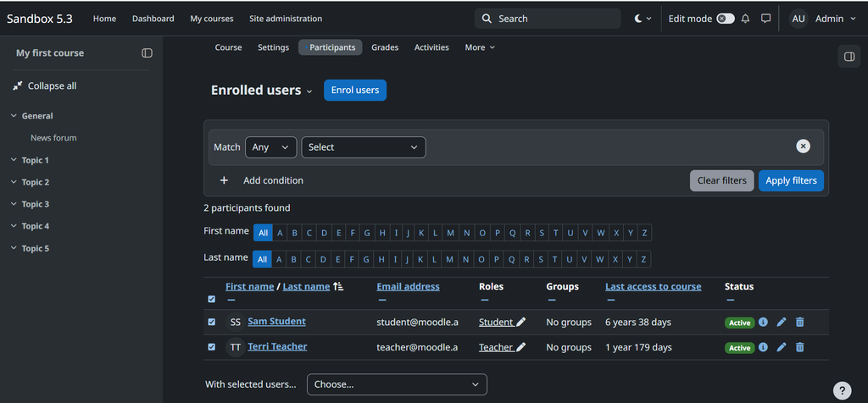This screenshot has height=403, width=868.
Task: Click the AU user avatar
Action: (798, 19)
